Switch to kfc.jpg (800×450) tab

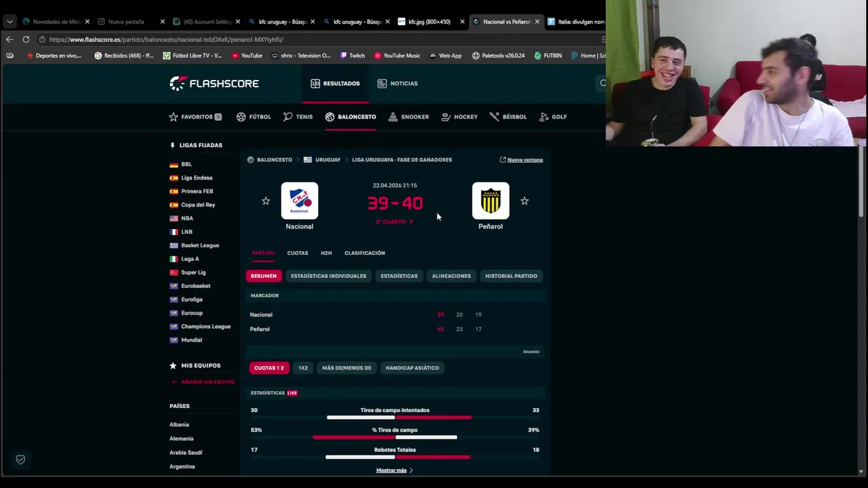point(429,22)
